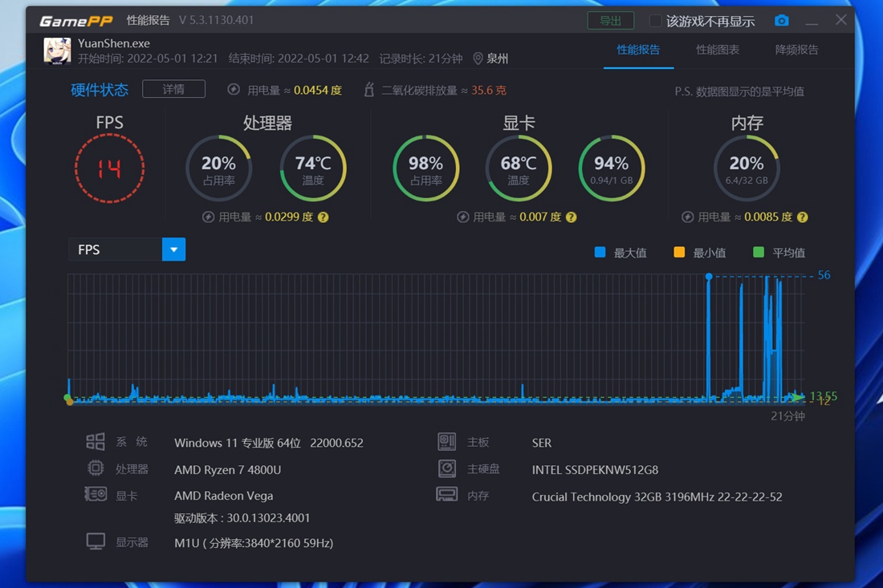
Task: Click the YuanShen.exe game avatar icon
Action: coord(57,51)
